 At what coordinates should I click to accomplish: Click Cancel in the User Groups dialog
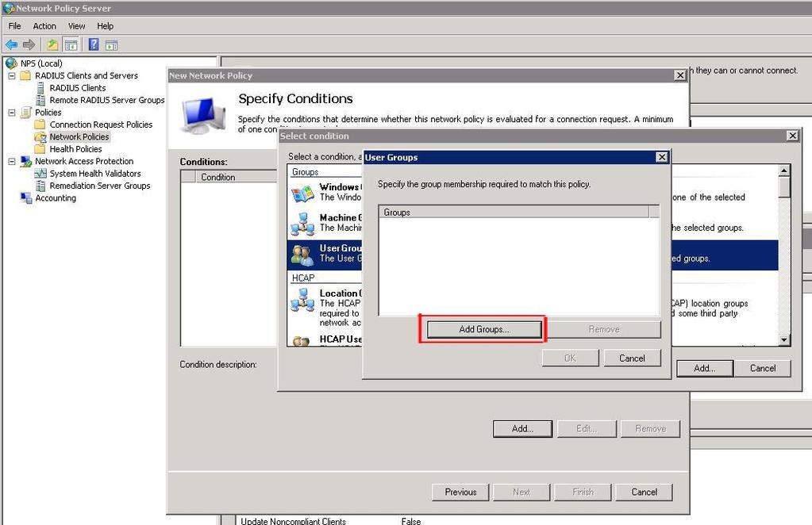632,358
